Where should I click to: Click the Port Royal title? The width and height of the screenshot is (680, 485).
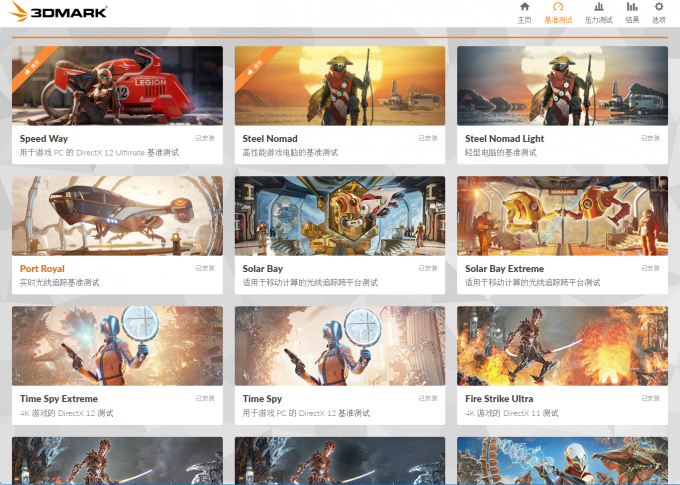coord(42,269)
